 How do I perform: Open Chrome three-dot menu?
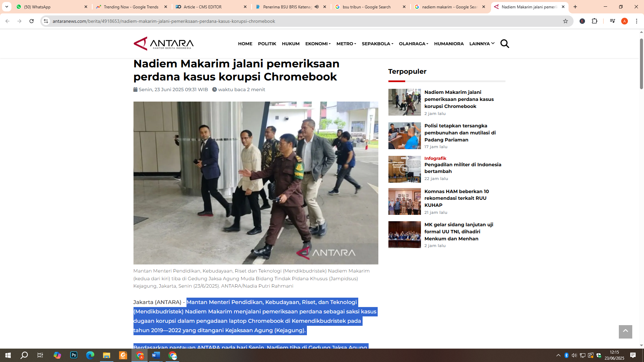click(x=637, y=21)
